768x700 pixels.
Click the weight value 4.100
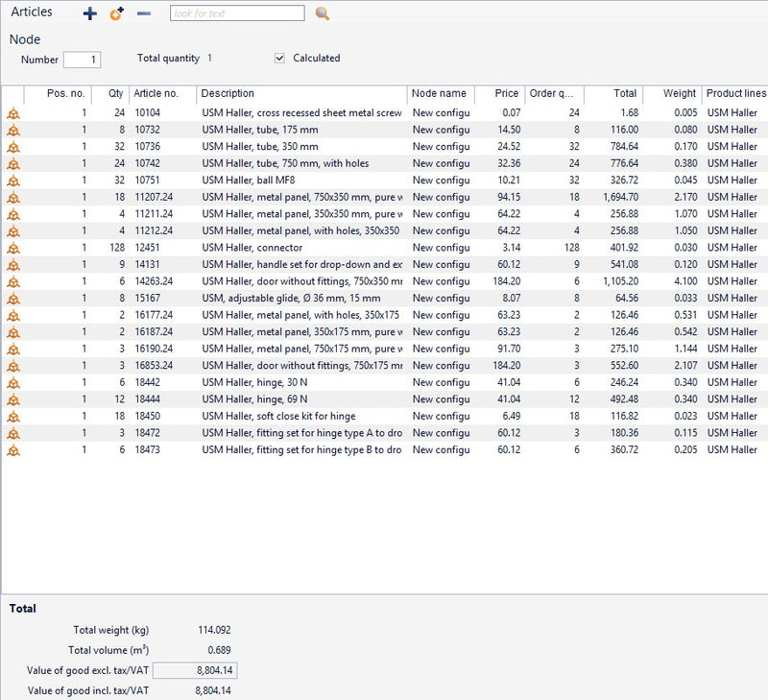click(685, 281)
